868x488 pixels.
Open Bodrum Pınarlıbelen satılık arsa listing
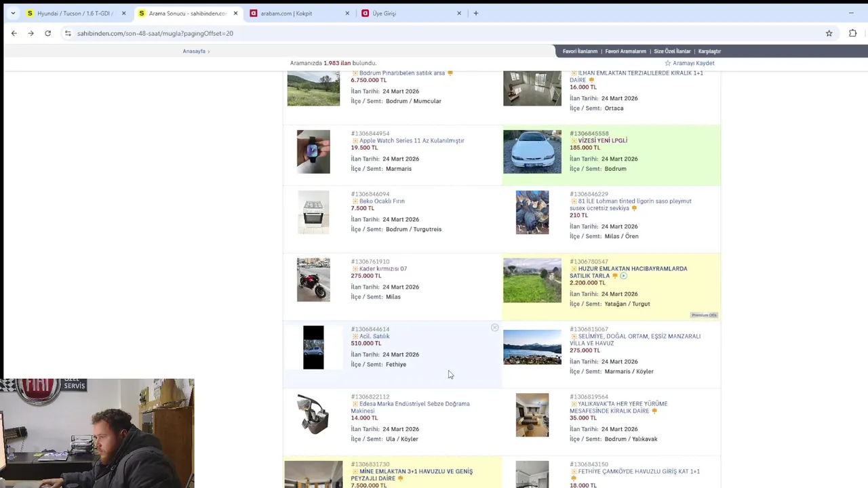(x=401, y=73)
